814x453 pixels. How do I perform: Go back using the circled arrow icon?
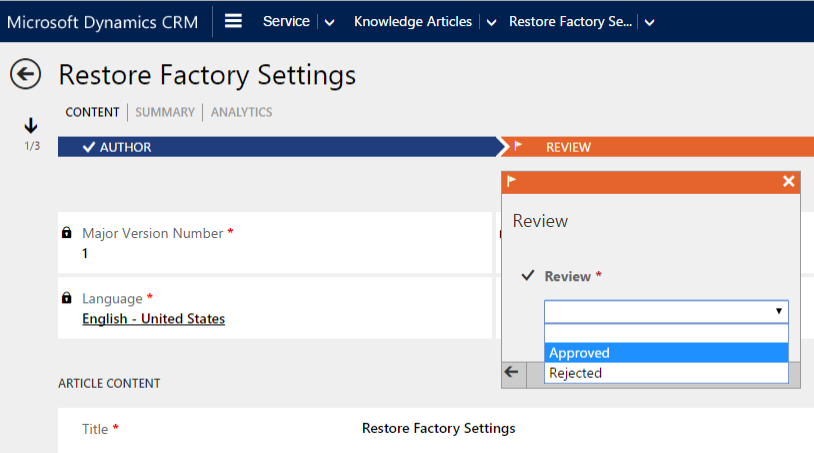point(25,74)
